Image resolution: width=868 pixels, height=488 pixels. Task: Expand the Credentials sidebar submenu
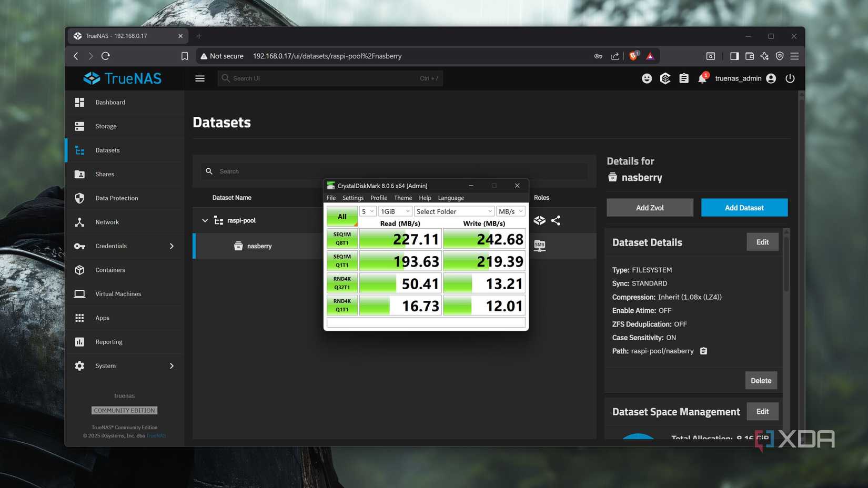pyautogui.click(x=171, y=246)
